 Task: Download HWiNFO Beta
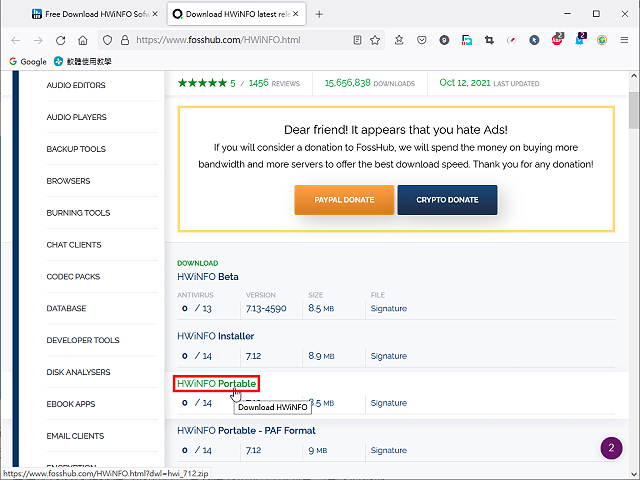point(208,277)
